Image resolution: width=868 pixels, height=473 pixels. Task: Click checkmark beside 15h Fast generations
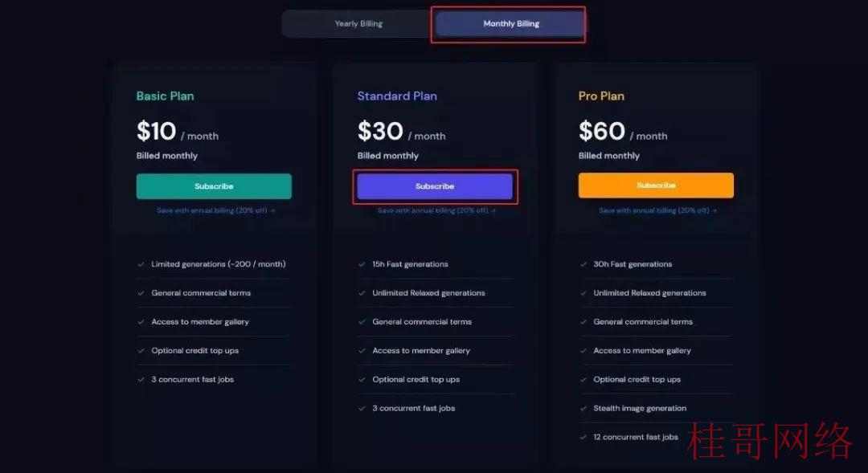pyautogui.click(x=362, y=264)
